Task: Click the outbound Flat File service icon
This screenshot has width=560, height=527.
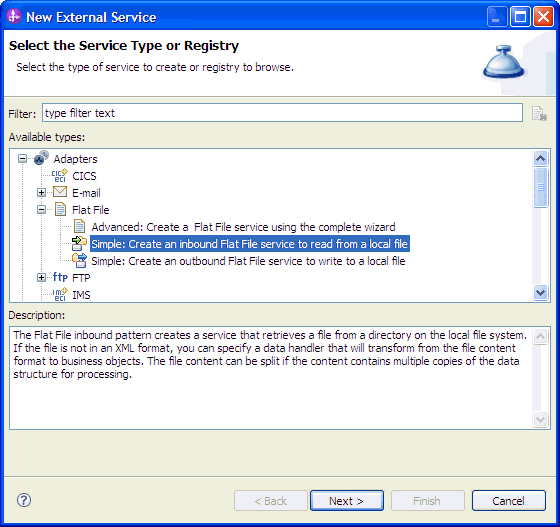Action: coord(79,260)
